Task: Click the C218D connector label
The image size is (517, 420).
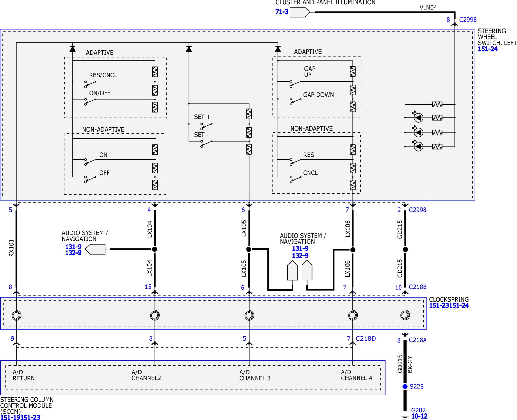Action: coord(366,338)
